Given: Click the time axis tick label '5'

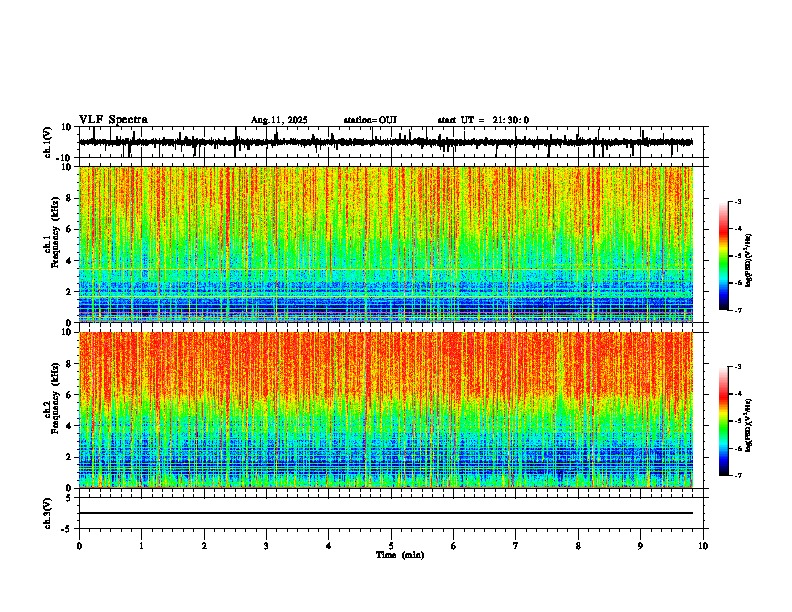Looking at the screenshot, I should (x=391, y=546).
